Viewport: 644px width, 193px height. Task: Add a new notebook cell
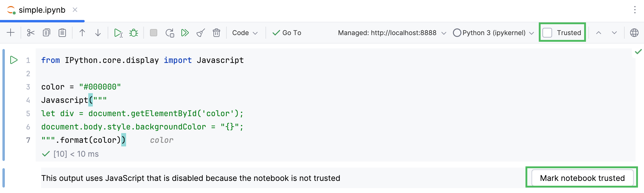(10, 33)
